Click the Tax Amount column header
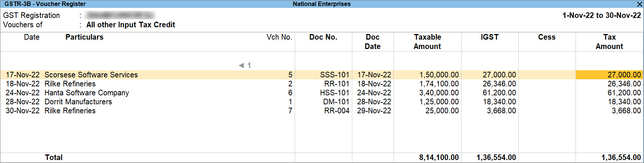The height and width of the screenshot is (163, 644). (x=609, y=41)
